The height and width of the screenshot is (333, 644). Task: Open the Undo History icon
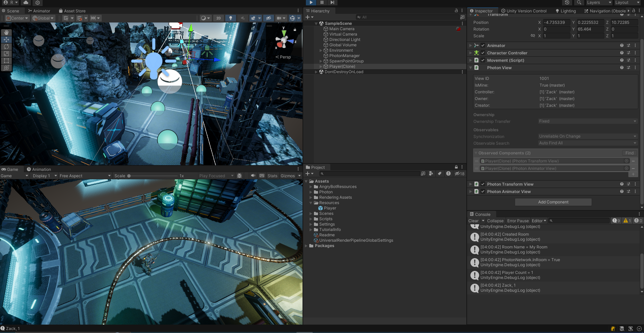pyautogui.click(x=567, y=2)
